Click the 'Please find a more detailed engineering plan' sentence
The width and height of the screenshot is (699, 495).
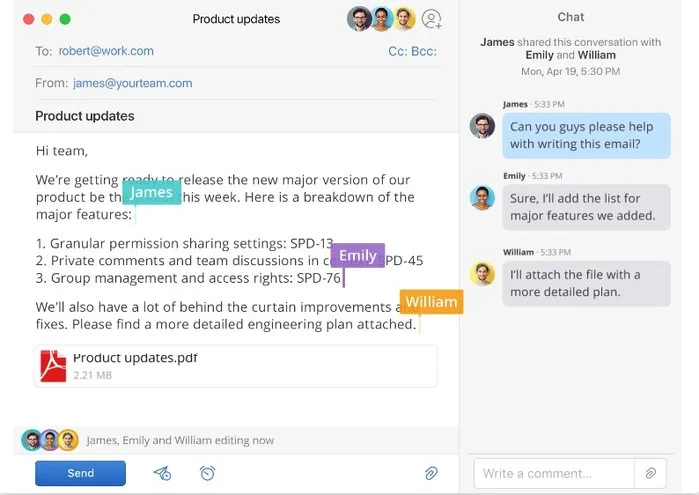(x=244, y=324)
